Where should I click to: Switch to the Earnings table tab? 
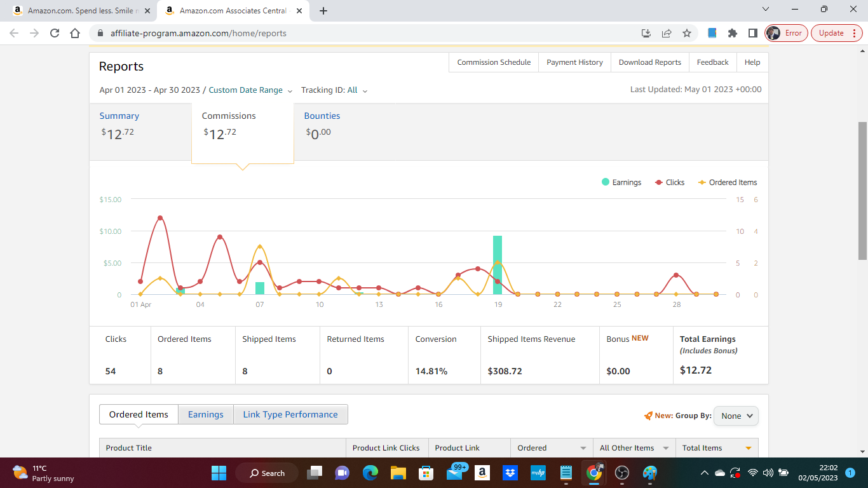206,414
